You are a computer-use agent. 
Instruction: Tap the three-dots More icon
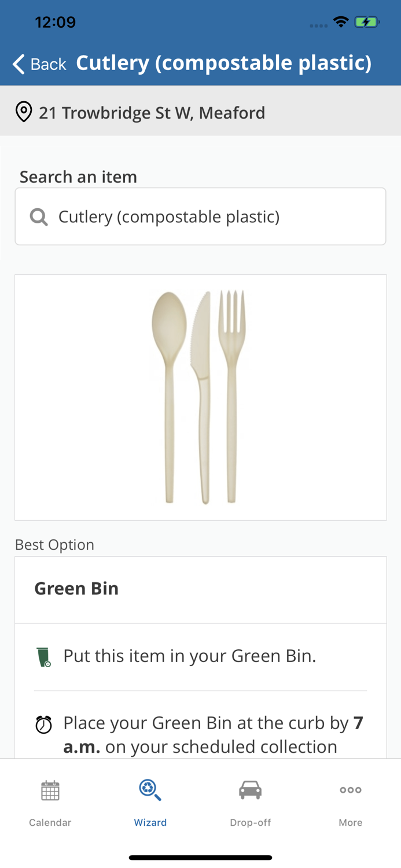(x=350, y=790)
